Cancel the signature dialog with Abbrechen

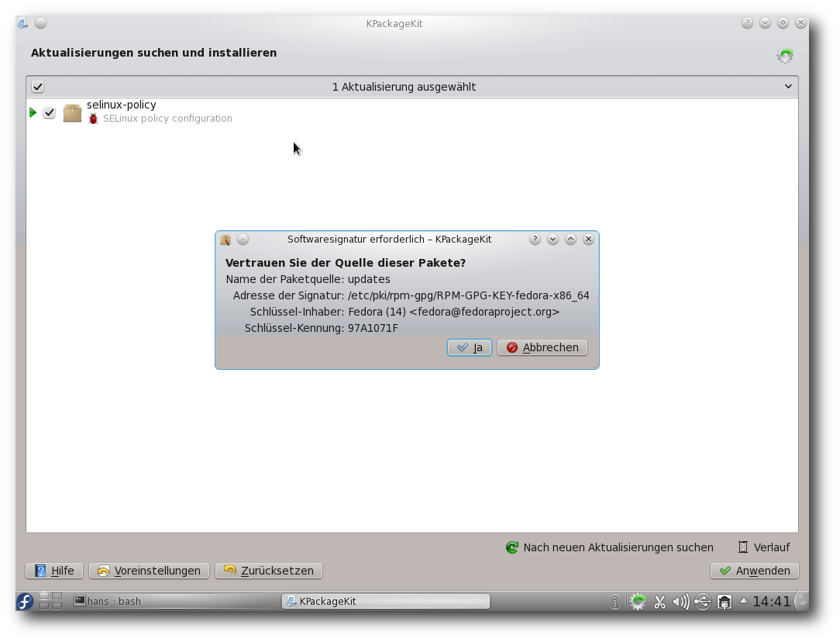point(542,347)
